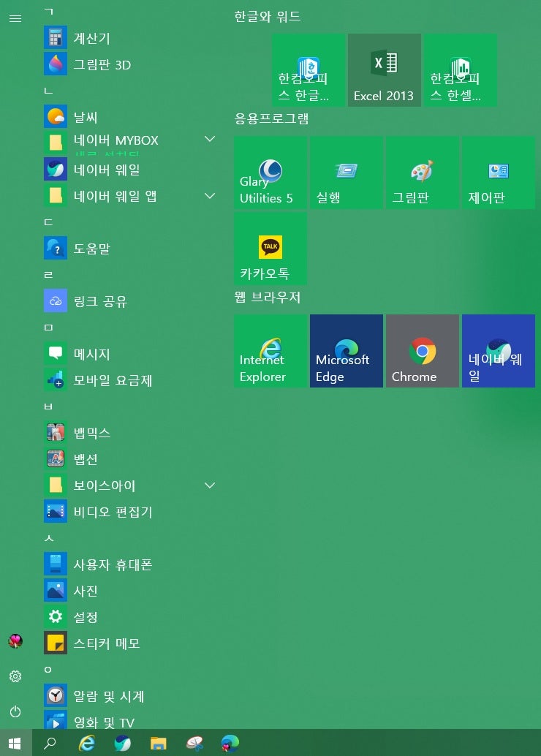The height and width of the screenshot is (756, 541).
Task: Open the Microsoft Edge tile
Action: click(x=347, y=351)
